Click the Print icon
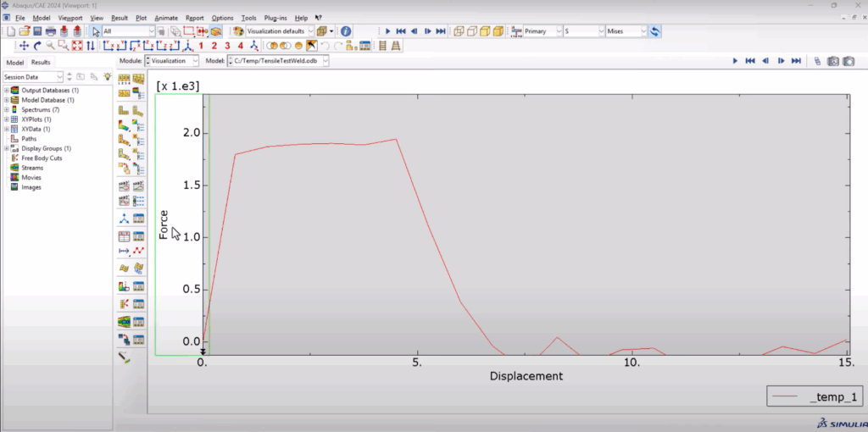The width and height of the screenshot is (868, 432). [x=50, y=31]
